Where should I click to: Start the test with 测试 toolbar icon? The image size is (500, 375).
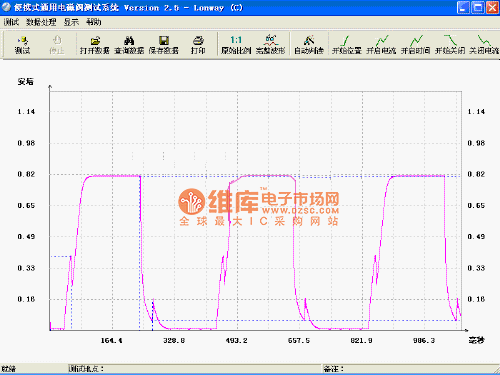point(22,45)
